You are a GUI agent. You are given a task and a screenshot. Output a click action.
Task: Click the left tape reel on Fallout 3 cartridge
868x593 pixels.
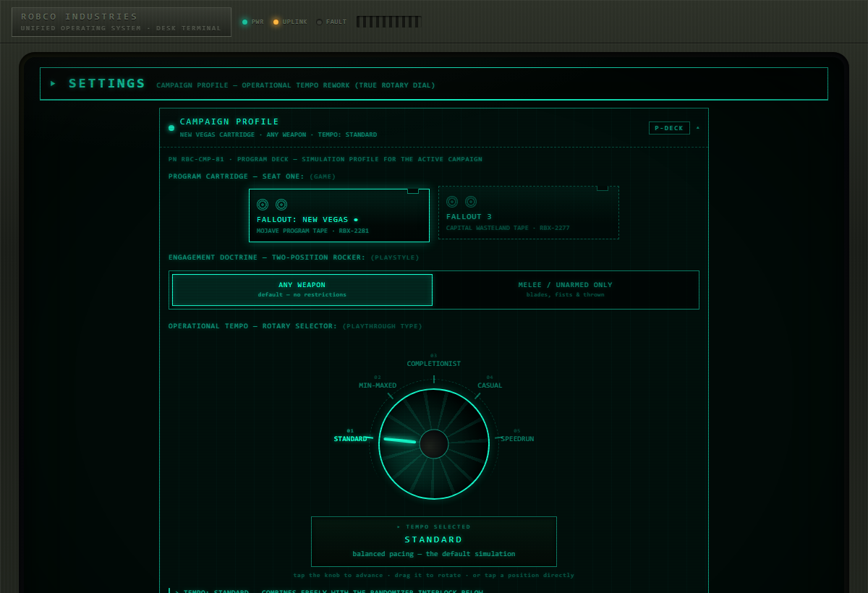pyautogui.click(x=452, y=202)
